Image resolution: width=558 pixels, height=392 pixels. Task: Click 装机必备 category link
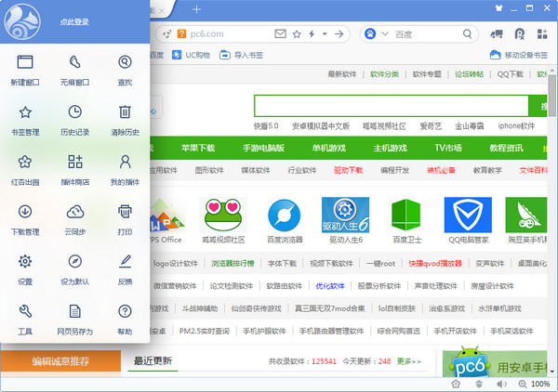click(x=441, y=170)
